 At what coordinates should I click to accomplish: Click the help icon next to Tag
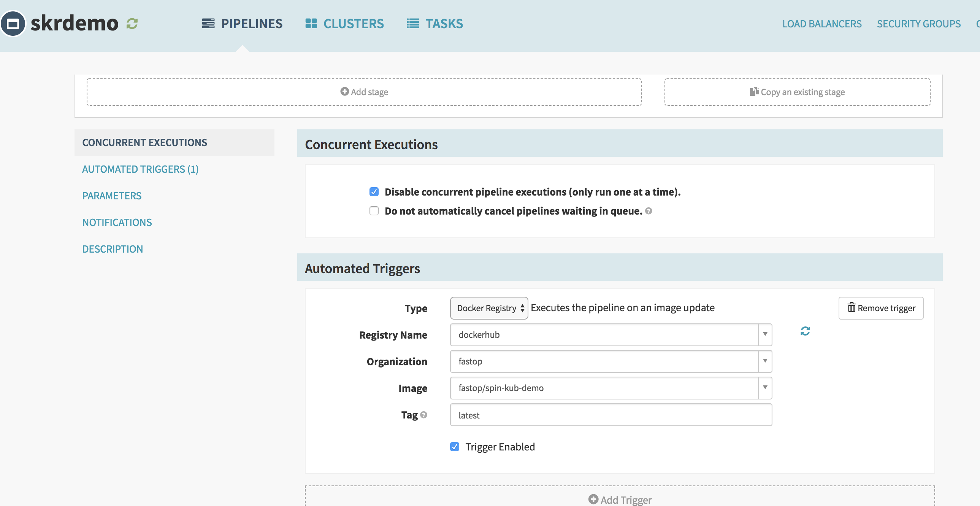point(424,415)
